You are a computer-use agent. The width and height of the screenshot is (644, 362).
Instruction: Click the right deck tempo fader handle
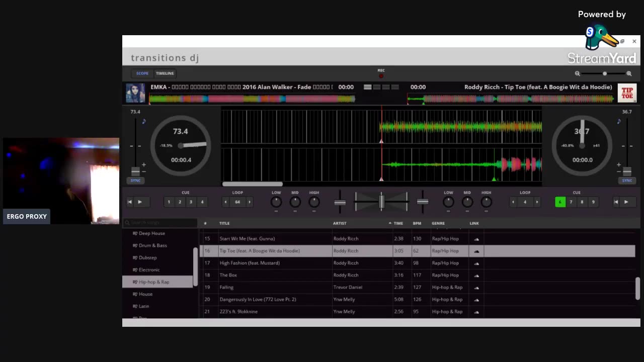(627, 171)
